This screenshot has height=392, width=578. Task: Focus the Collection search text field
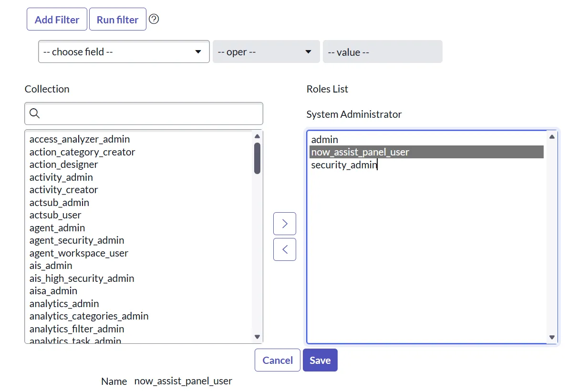(x=150, y=113)
